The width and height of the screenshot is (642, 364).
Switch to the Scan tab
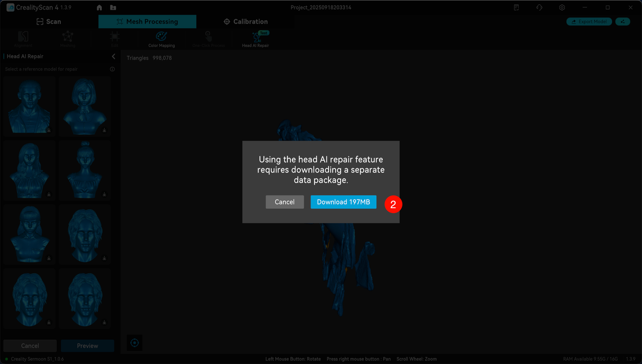click(49, 22)
